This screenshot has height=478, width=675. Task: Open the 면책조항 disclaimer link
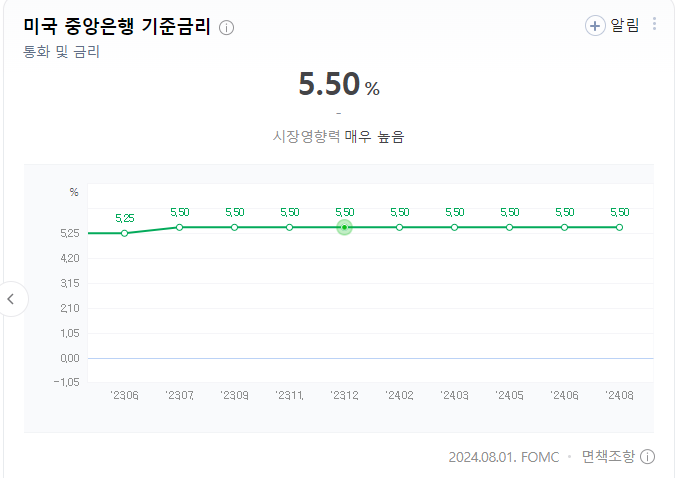tap(607, 457)
